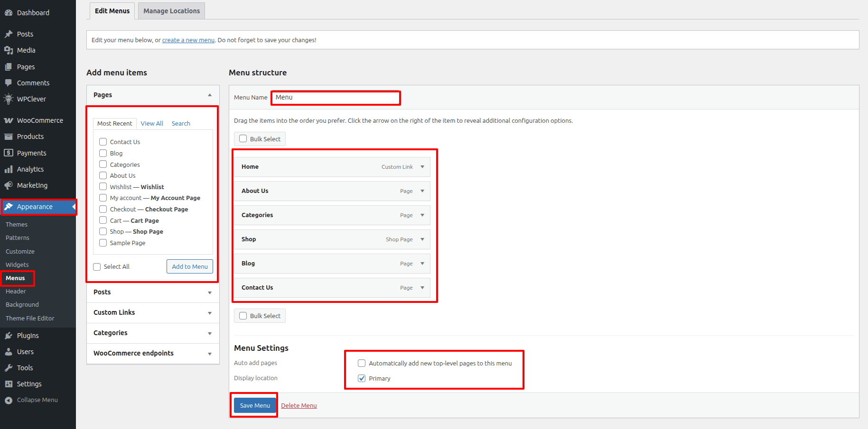Click the Dashboard icon in sidebar

pyautogui.click(x=9, y=13)
